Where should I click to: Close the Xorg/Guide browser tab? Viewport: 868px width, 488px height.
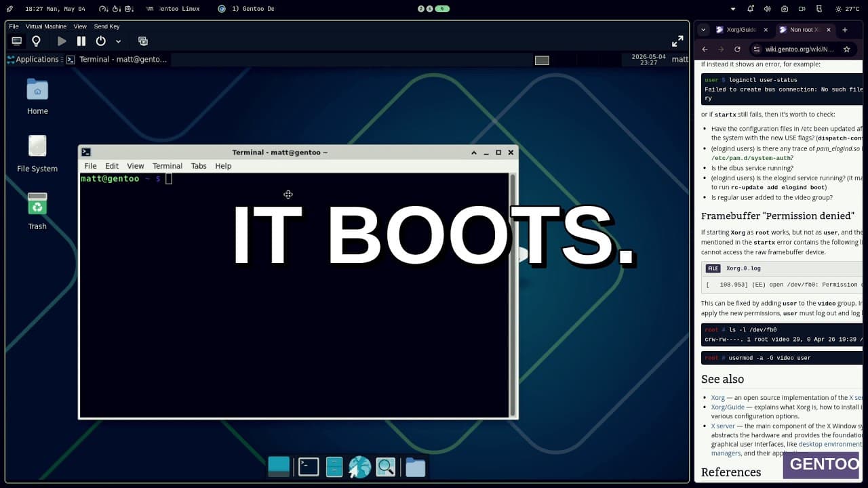pyautogui.click(x=766, y=30)
